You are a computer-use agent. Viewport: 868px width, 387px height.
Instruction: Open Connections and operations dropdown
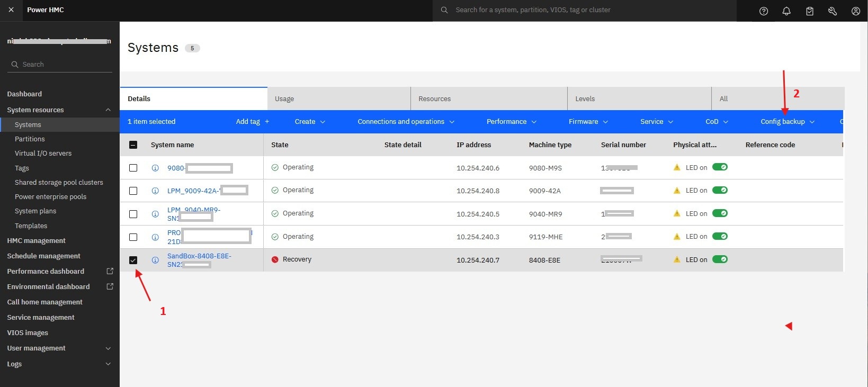pos(406,122)
